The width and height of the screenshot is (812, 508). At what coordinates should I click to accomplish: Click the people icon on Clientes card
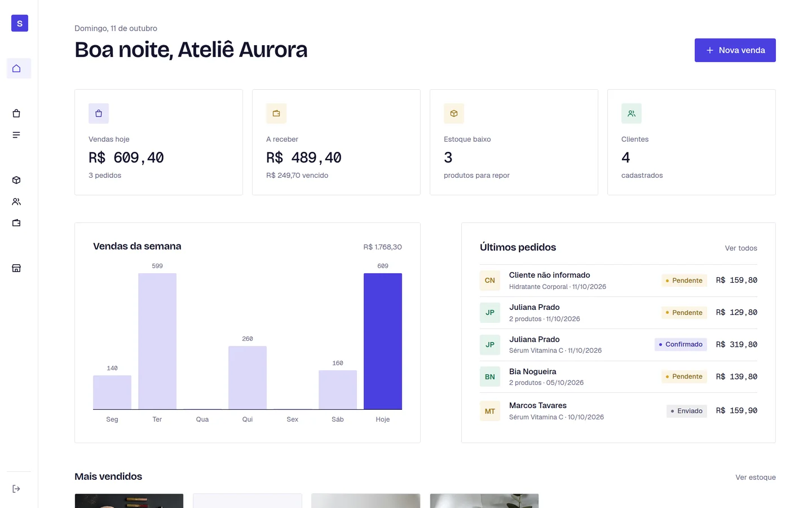[632, 113]
